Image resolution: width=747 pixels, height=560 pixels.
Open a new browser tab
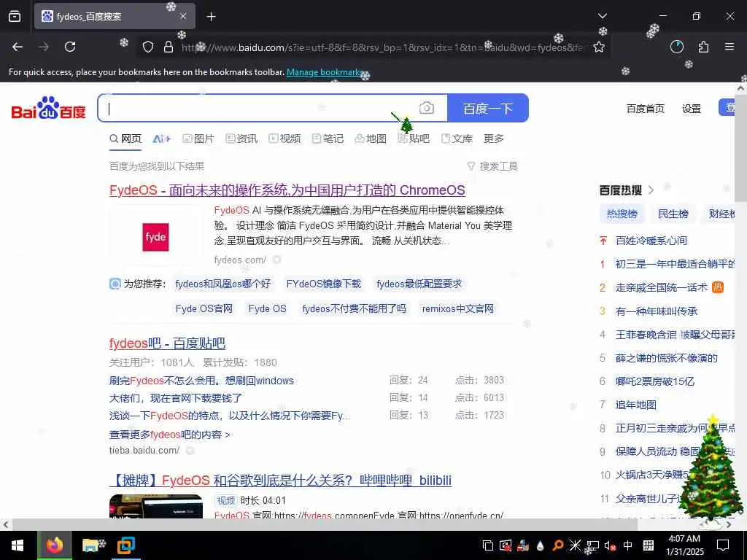pyautogui.click(x=211, y=16)
